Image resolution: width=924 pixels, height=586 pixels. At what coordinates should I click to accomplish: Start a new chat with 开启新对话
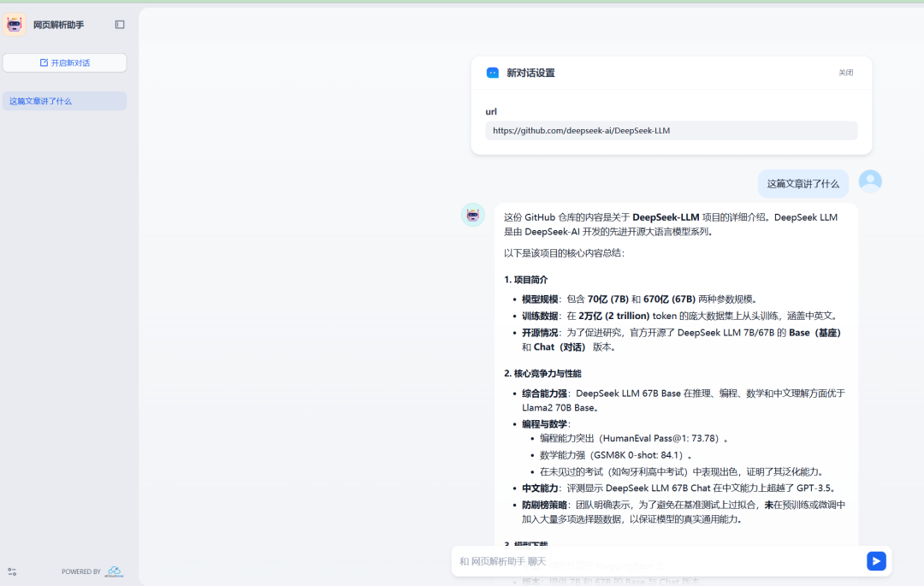(x=65, y=62)
